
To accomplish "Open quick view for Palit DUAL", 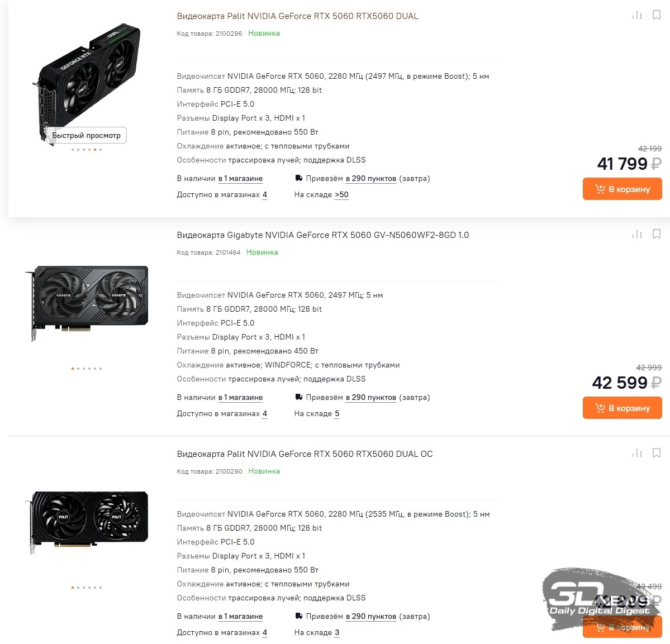I will 86,135.
